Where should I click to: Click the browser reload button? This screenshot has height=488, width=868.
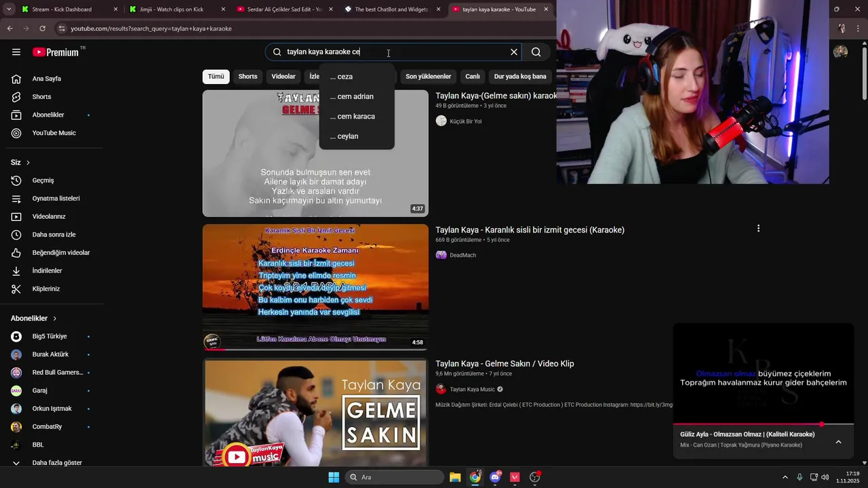click(43, 28)
